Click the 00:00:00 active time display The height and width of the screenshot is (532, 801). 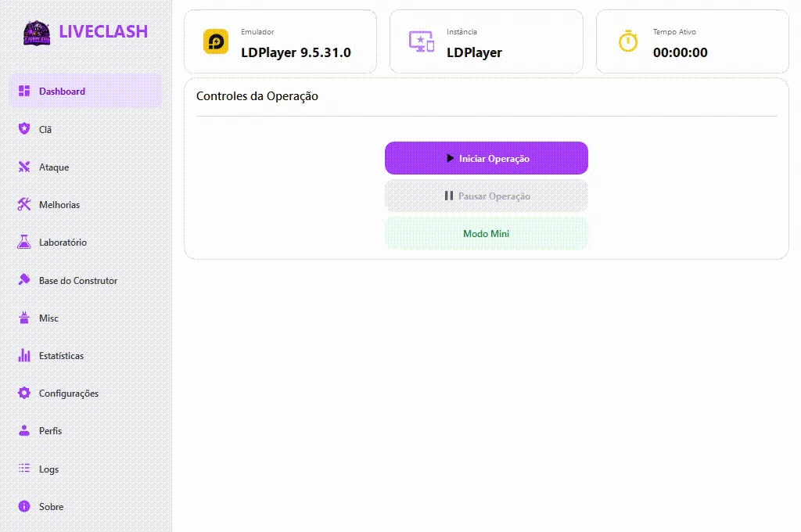click(680, 52)
